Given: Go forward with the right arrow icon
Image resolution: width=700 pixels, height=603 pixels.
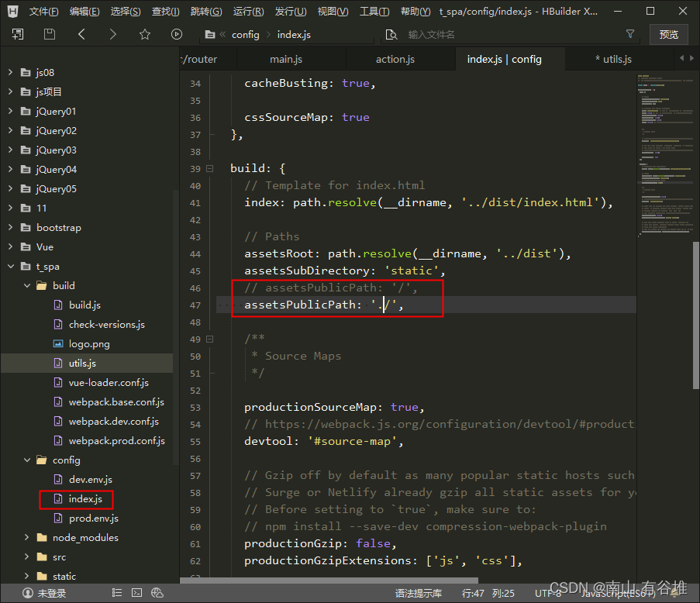Looking at the screenshot, I should (x=113, y=34).
